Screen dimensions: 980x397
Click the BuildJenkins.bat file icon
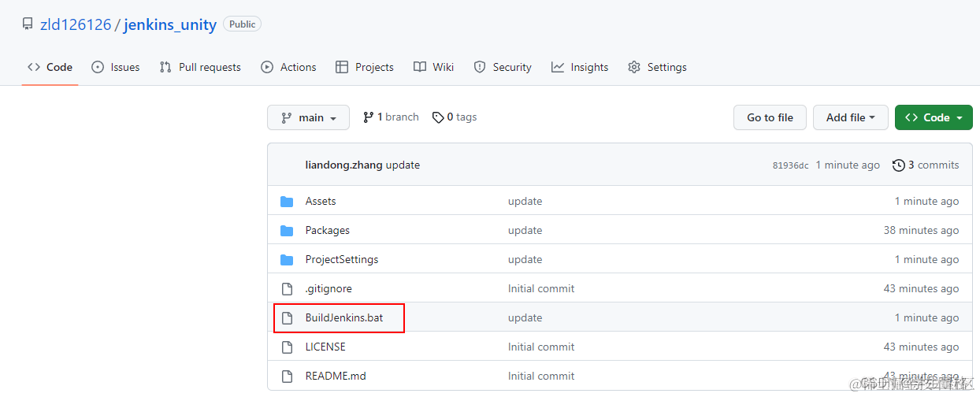[x=287, y=317]
